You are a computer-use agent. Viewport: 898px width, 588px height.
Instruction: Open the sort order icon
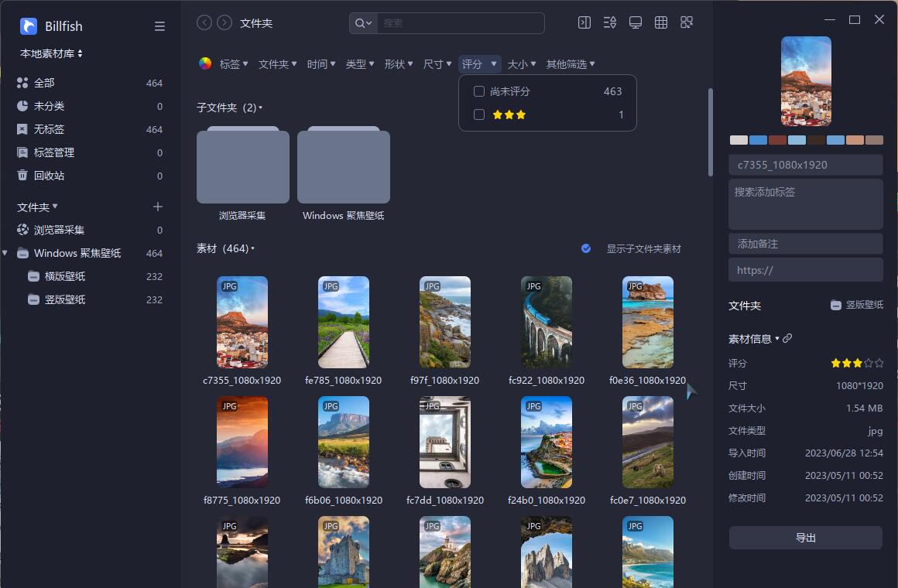(610, 23)
